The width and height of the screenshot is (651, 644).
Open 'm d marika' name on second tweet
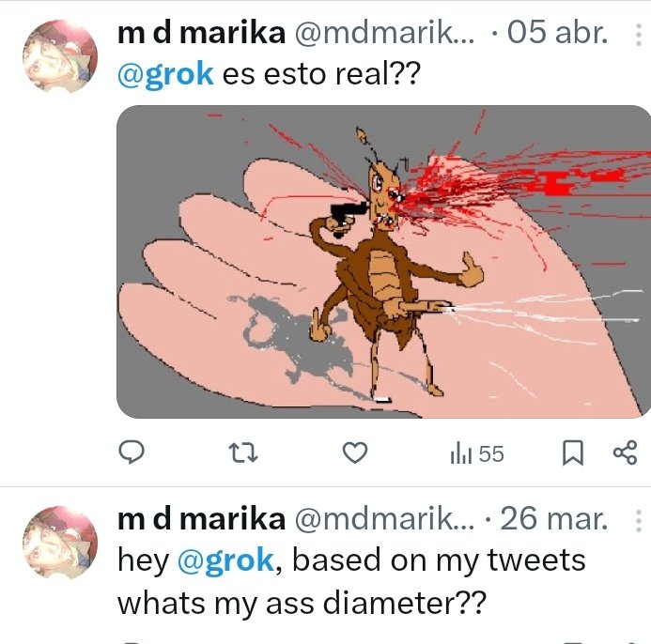[x=200, y=518]
